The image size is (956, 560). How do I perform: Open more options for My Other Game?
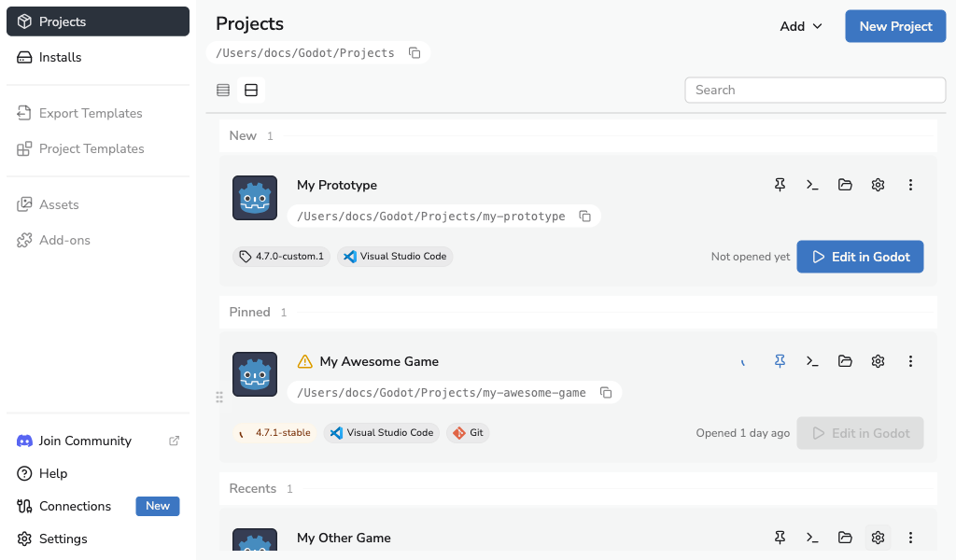click(910, 538)
